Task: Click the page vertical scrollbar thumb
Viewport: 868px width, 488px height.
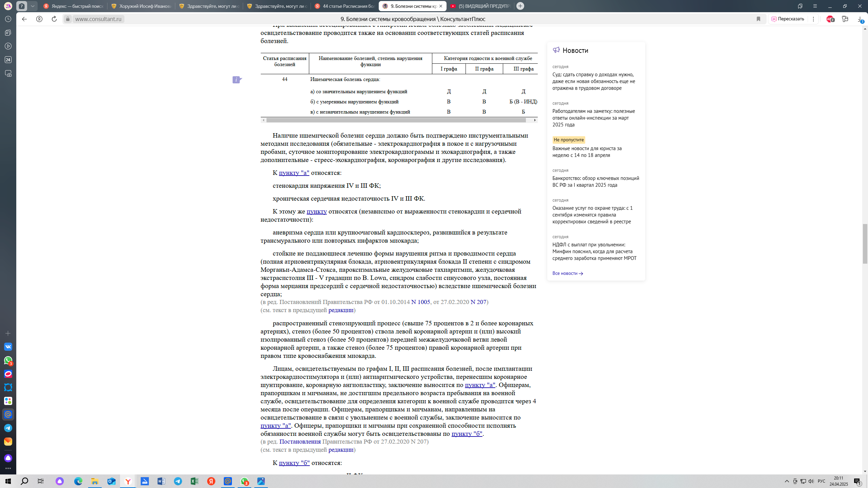Action: click(865, 244)
